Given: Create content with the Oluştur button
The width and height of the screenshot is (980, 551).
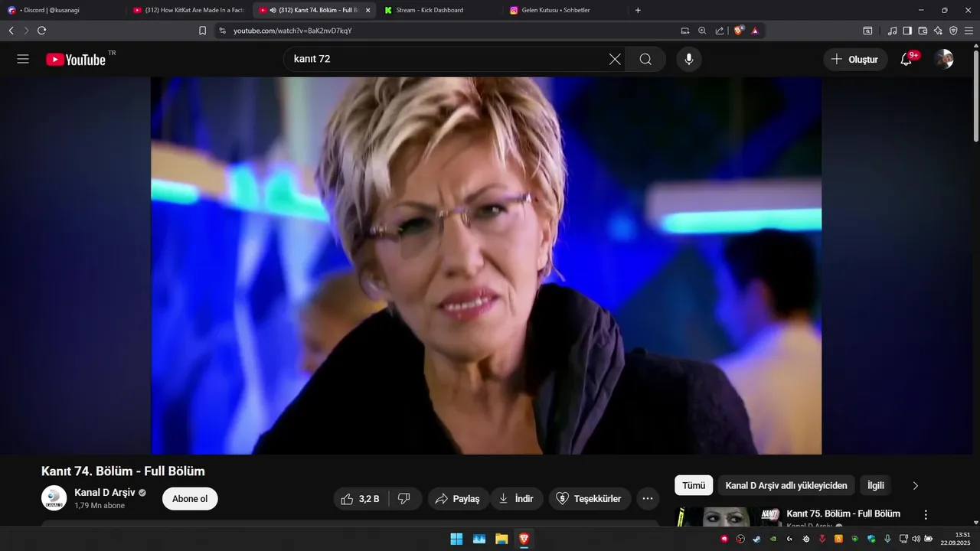Looking at the screenshot, I should (x=855, y=59).
